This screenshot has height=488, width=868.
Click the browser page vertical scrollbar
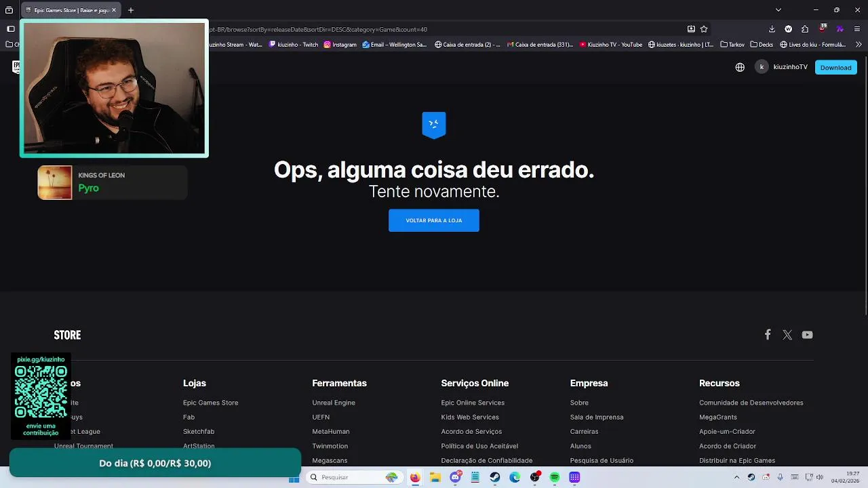865,186
